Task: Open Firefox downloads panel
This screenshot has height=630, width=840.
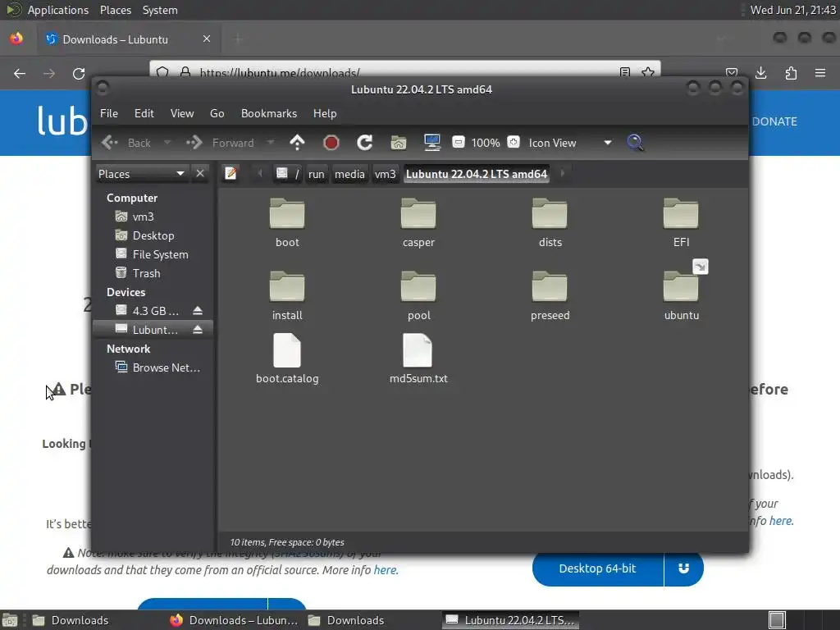Action: [x=760, y=73]
